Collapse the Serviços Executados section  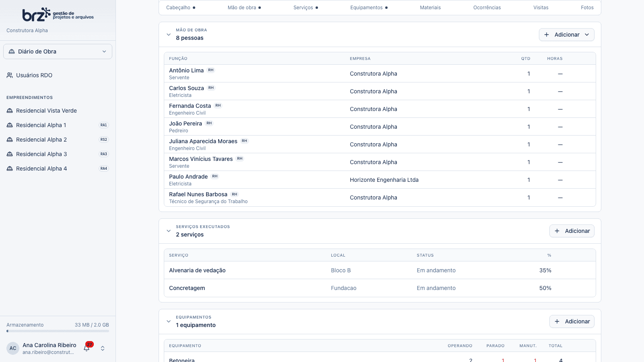point(169,231)
